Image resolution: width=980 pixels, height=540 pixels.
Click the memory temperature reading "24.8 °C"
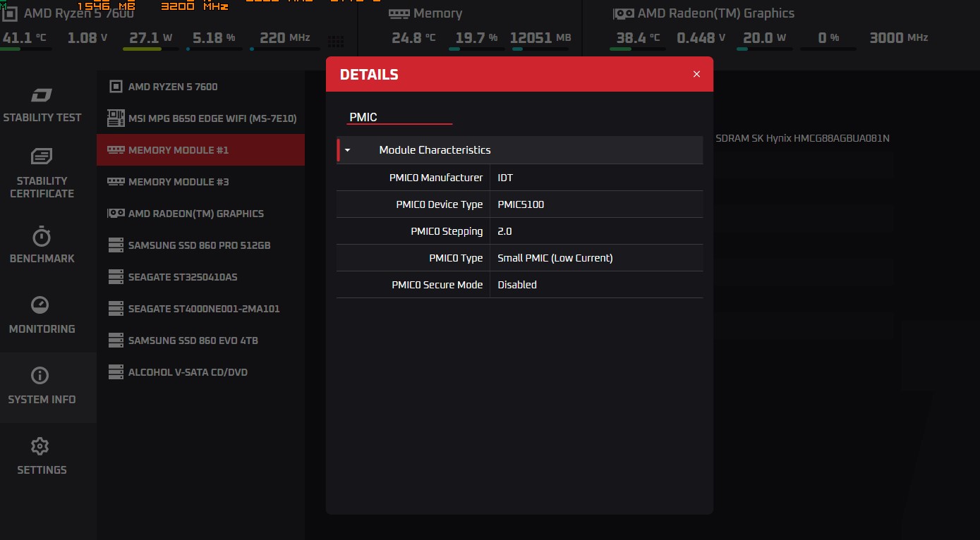click(x=413, y=38)
